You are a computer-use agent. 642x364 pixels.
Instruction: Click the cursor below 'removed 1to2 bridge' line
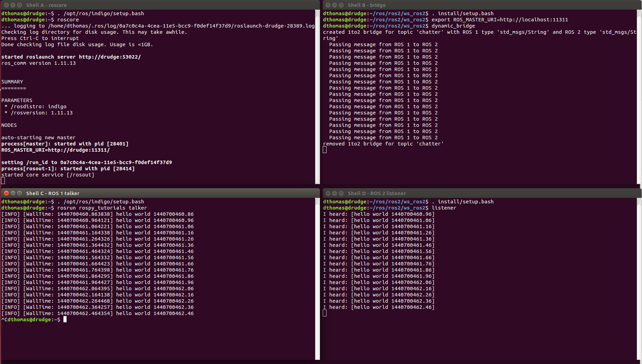324,150
